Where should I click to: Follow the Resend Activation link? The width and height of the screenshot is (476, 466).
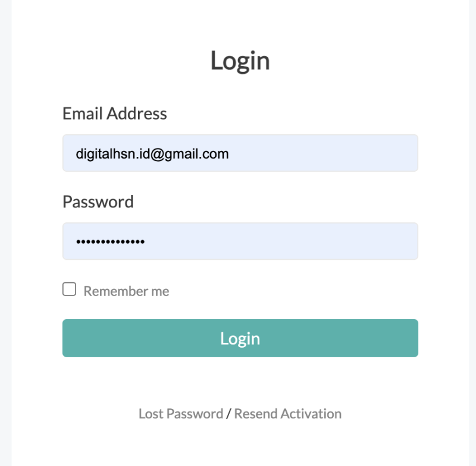(x=288, y=414)
